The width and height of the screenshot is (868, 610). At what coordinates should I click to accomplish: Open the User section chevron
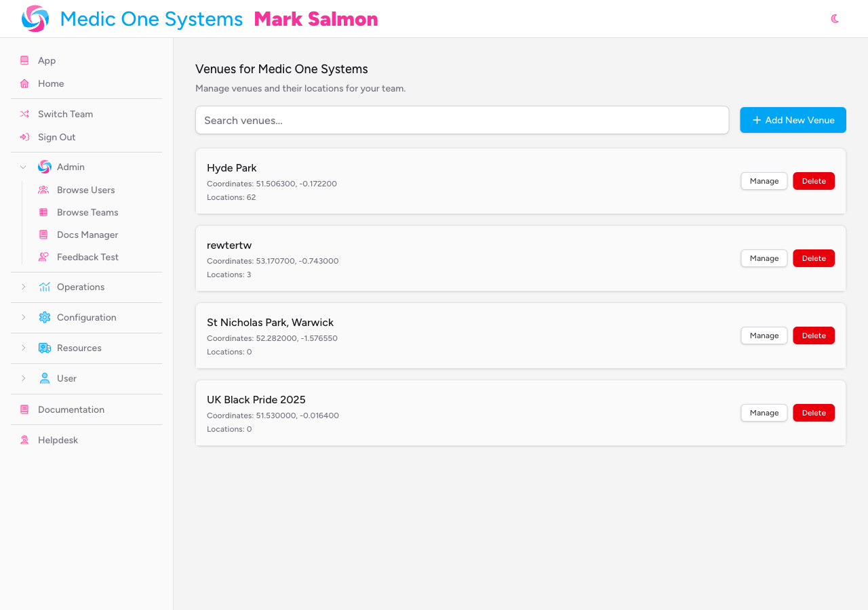point(23,378)
